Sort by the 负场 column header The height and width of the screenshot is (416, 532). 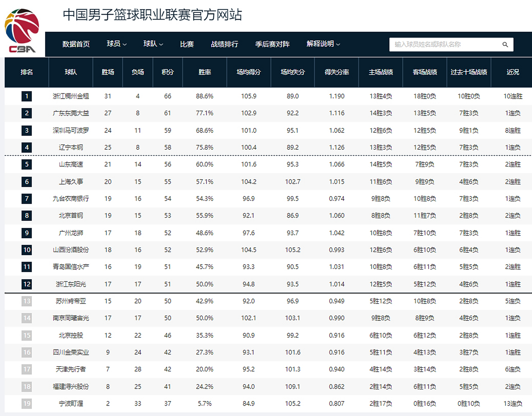click(x=138, y=72)
